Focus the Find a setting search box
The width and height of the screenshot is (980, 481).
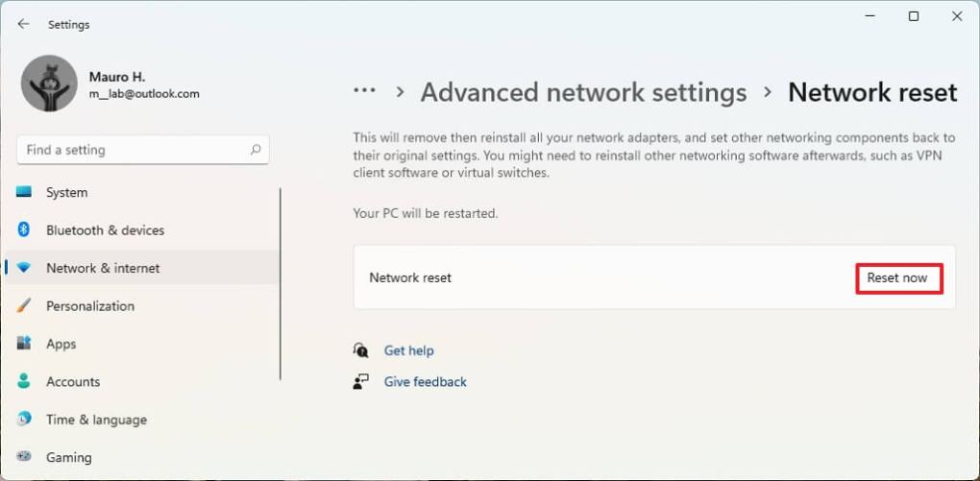(x=135, y=150)
